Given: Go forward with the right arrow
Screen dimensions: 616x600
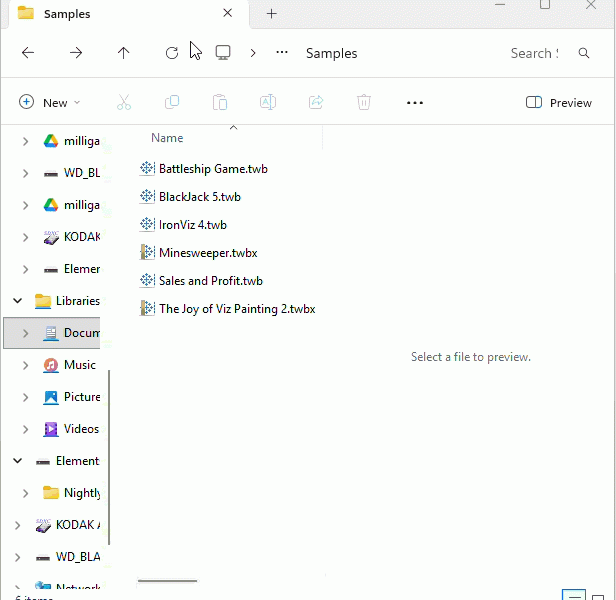Looking at the screenshot, I should [x=76, y=53].
